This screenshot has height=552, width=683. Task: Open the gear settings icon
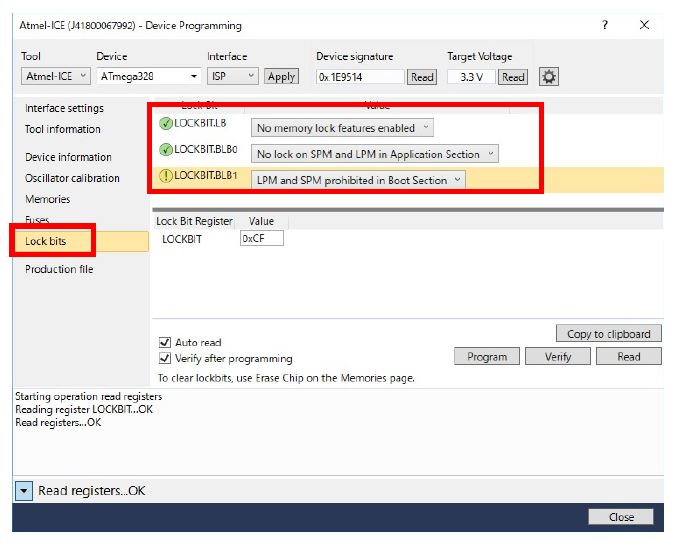click(548, 76)
